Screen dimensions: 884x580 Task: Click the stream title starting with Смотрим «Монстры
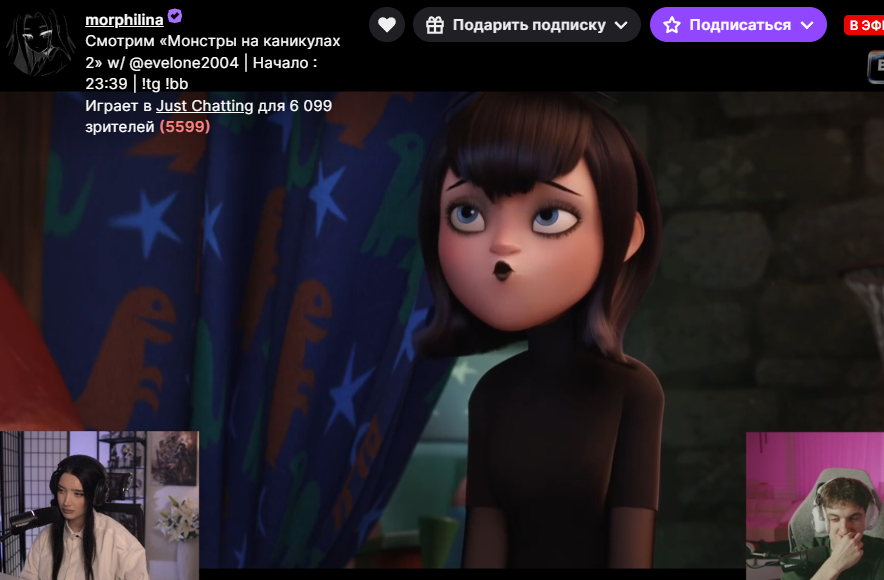coord(213,63)
